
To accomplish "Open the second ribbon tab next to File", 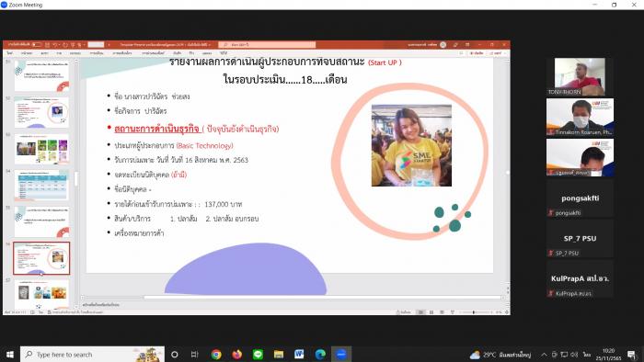I will click(27, 53).
